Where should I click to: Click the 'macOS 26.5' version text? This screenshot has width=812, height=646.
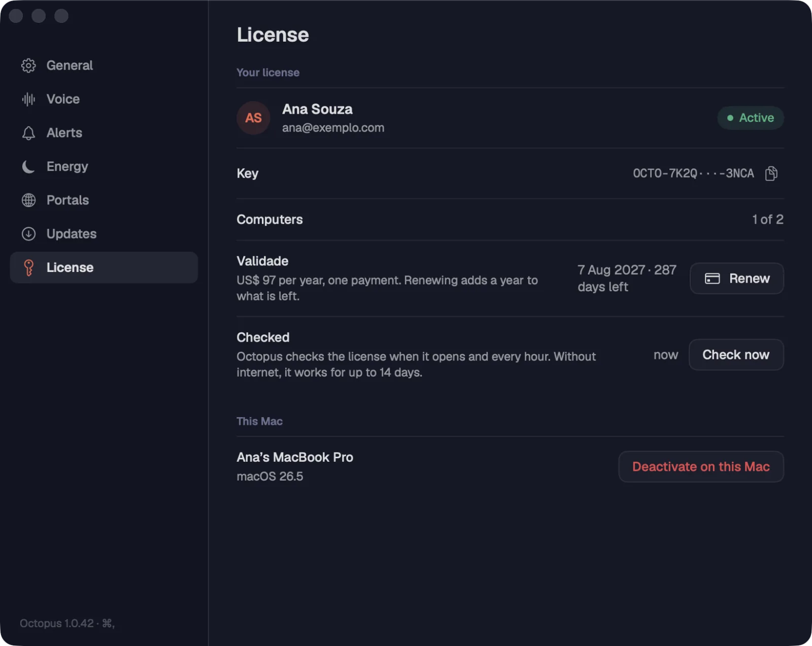tap(269, 477)
